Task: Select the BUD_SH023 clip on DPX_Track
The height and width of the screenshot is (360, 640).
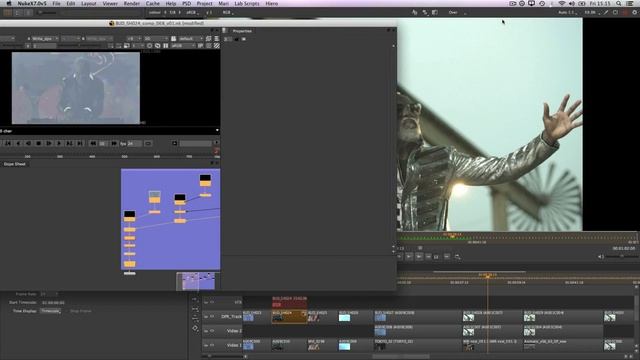Action: click(x=257, y=317)
